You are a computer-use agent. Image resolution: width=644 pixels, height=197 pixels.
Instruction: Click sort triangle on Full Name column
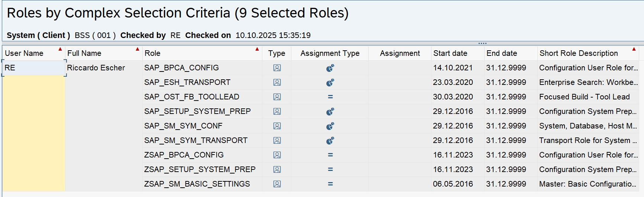137,49
